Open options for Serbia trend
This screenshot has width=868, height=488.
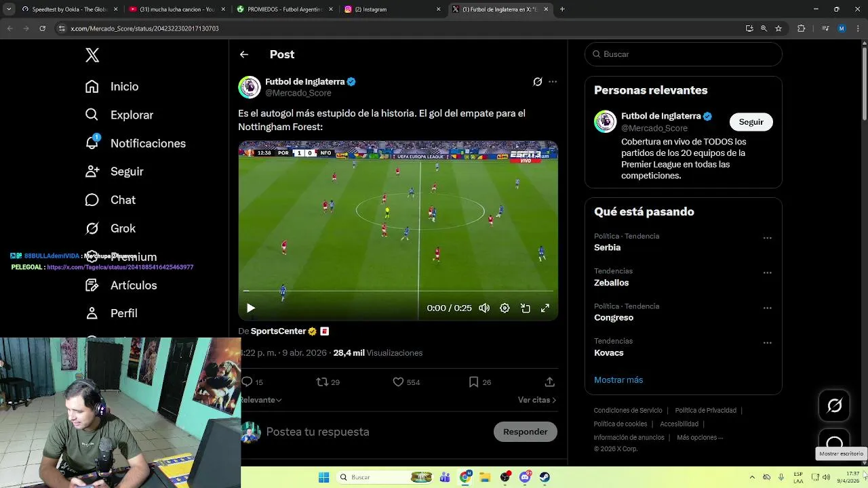click(768, 238)
